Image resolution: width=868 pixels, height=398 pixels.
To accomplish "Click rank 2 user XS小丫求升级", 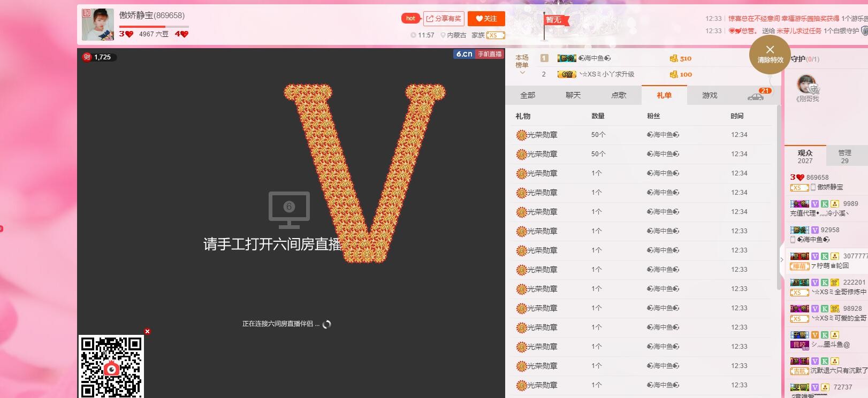I will pyautogui.click(x=606, y=74).
